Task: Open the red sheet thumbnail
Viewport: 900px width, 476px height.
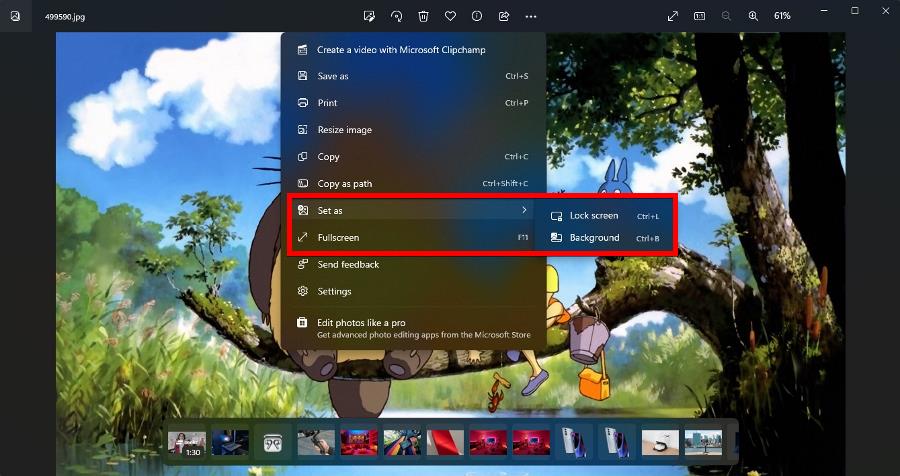Action: point(445,442)
